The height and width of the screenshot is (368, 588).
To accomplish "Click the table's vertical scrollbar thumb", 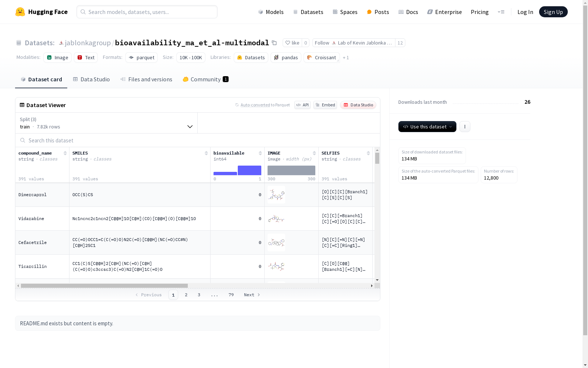I will 377,158.
